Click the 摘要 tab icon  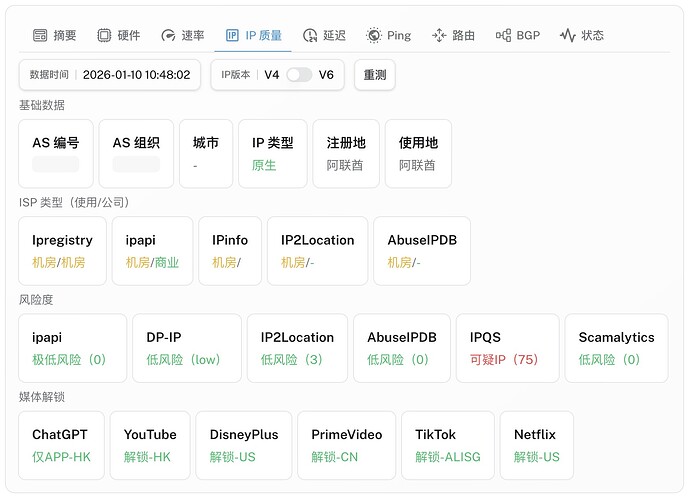click(40, 35)
